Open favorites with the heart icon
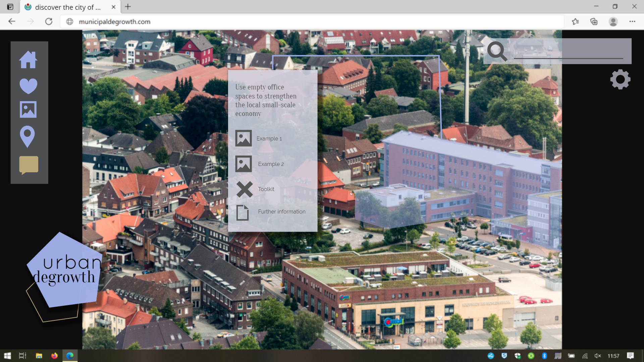 tap(28, 86)
